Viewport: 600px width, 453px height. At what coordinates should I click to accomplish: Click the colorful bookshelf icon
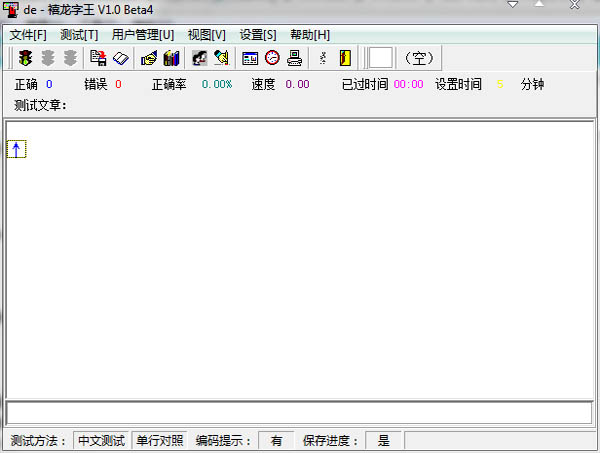[171, 59]
